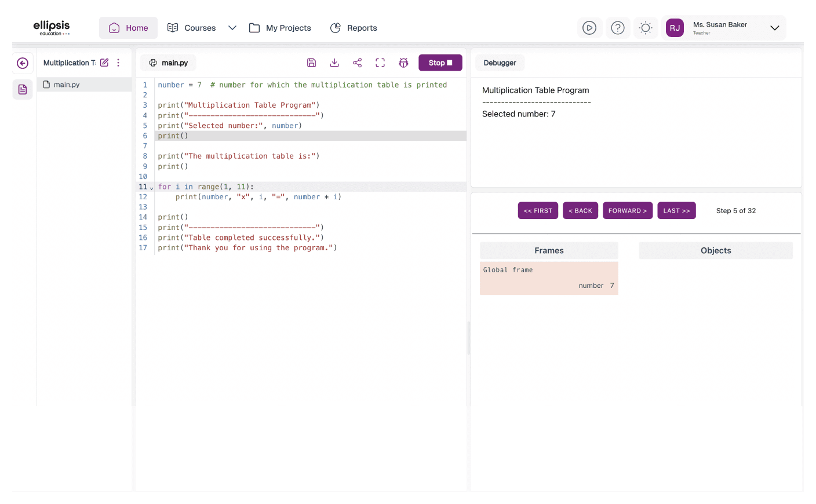
Task: Save the file with the save icon
Action: (x=311, y=63)
